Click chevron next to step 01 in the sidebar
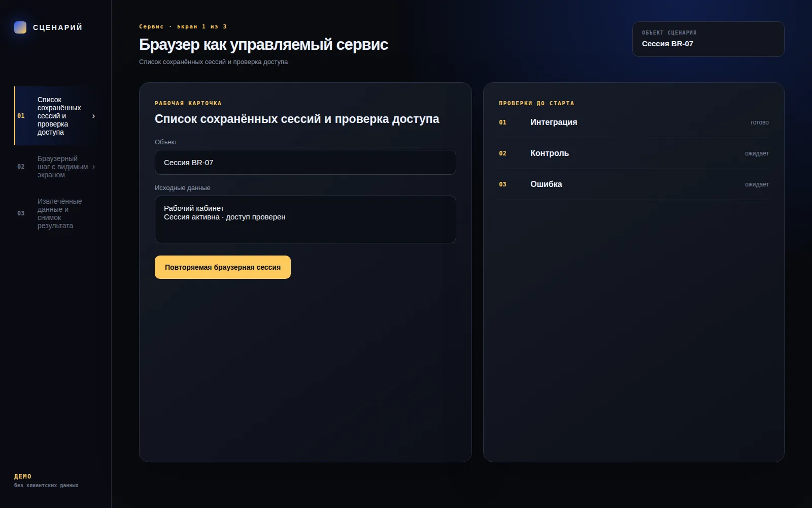Image resolution: width=812 pixels, height=508 pixels. (93, 116)
